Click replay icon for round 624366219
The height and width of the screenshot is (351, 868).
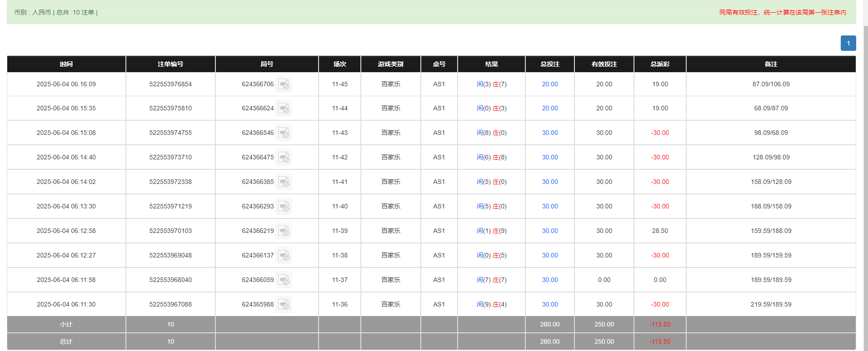[x=284, y=231]
